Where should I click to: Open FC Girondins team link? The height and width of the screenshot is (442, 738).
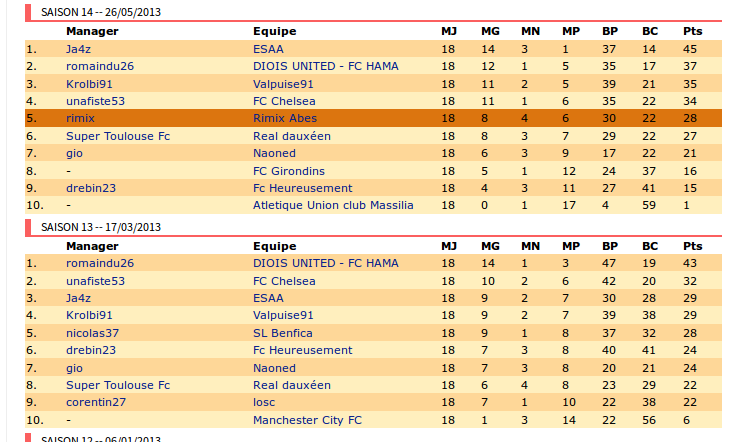click(x=289, y=171)
